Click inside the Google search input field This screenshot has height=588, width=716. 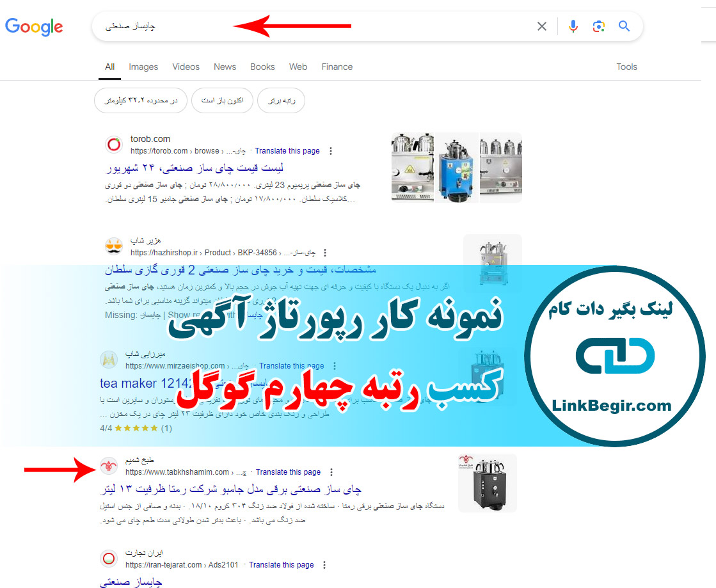pos(310,26)
